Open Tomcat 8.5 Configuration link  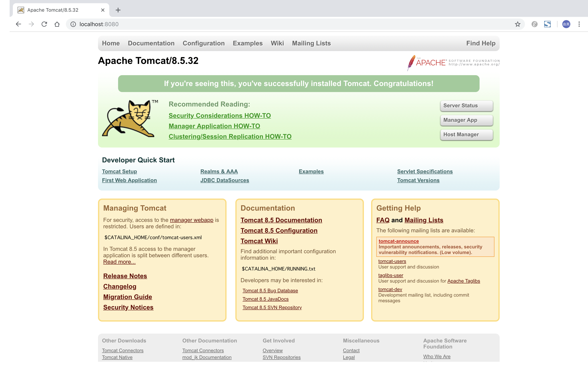279,231
